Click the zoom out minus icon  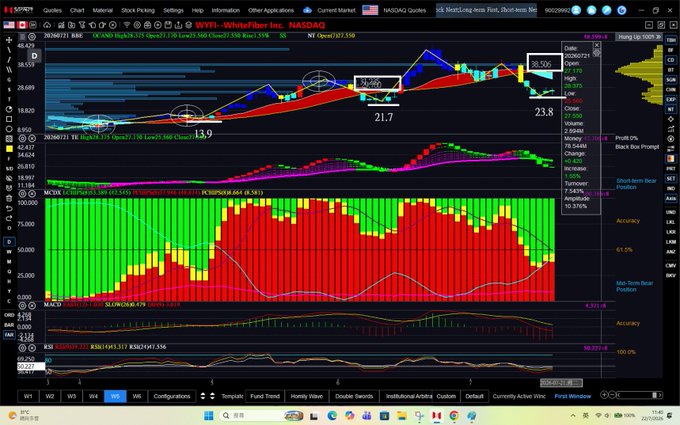click(x=612, y=395)
